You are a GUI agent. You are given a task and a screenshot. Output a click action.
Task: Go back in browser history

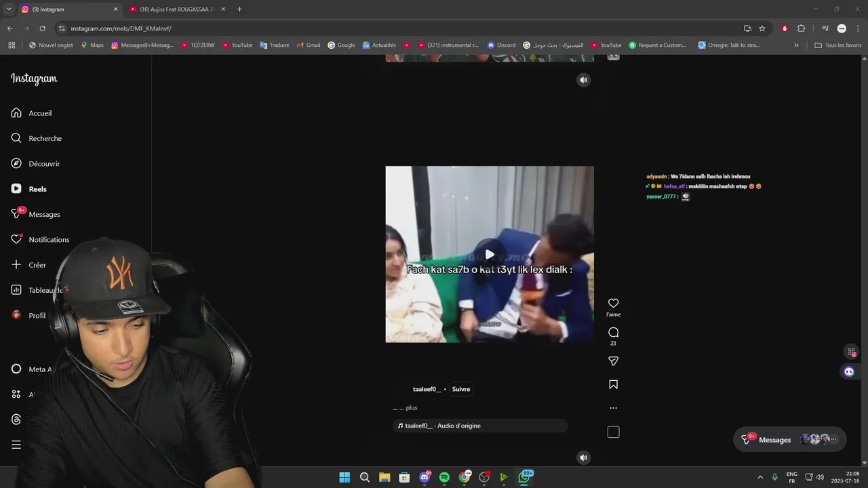tap(9, 28)
